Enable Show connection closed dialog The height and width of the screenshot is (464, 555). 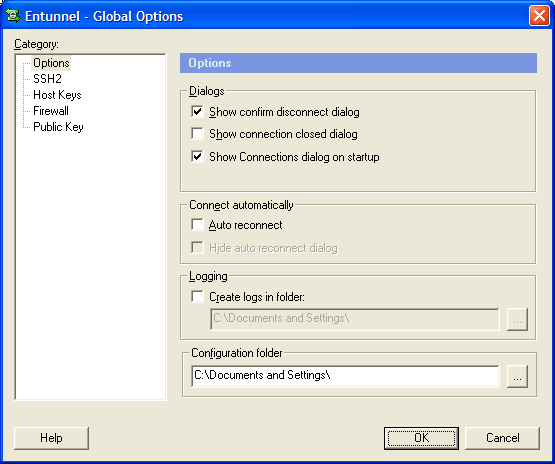197,134
